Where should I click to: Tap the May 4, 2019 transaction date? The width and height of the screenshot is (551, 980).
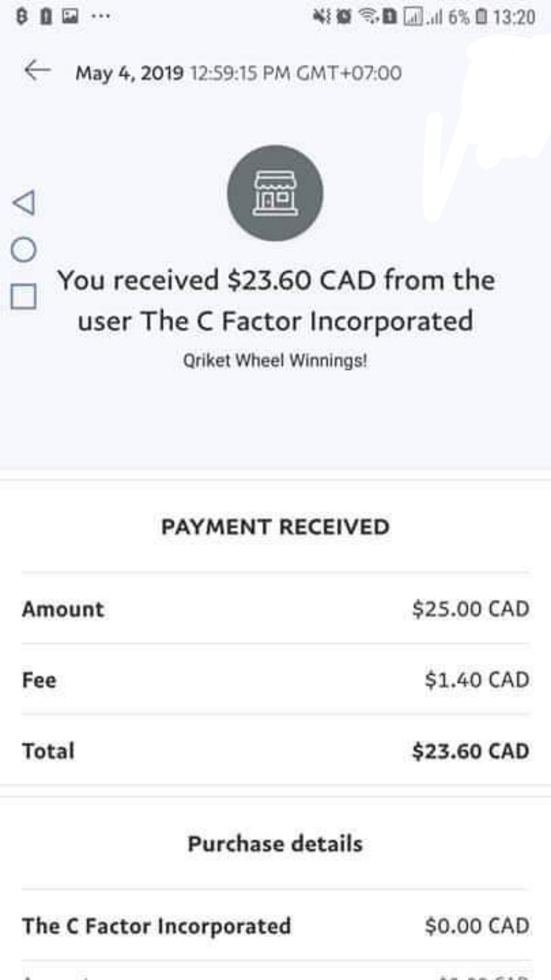[129, 73]
